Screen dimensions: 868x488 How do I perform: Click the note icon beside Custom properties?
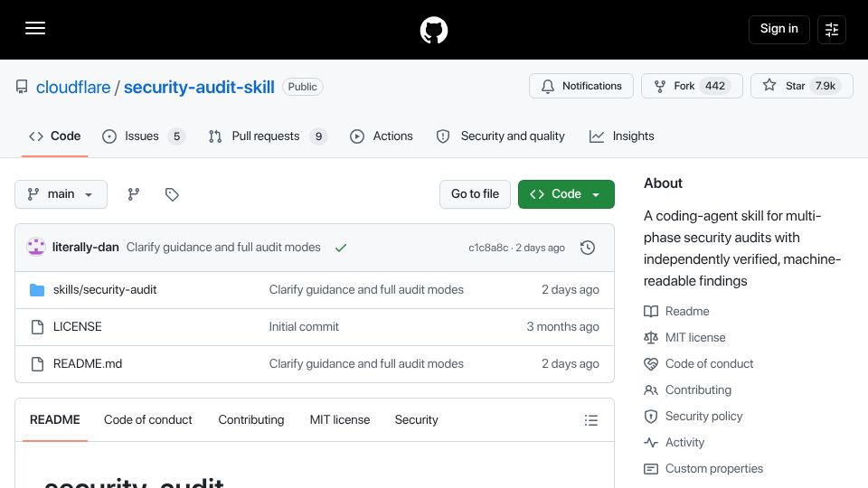tap(651, 469)
